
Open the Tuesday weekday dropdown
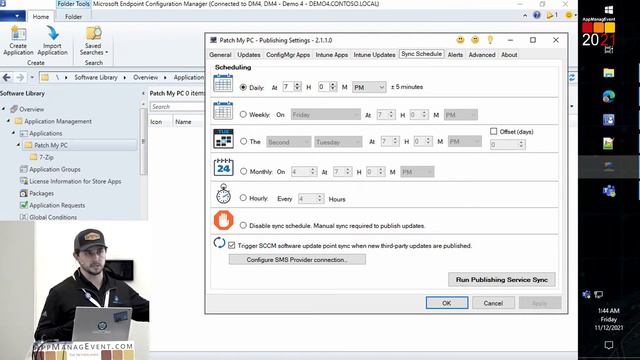[338, 142]
